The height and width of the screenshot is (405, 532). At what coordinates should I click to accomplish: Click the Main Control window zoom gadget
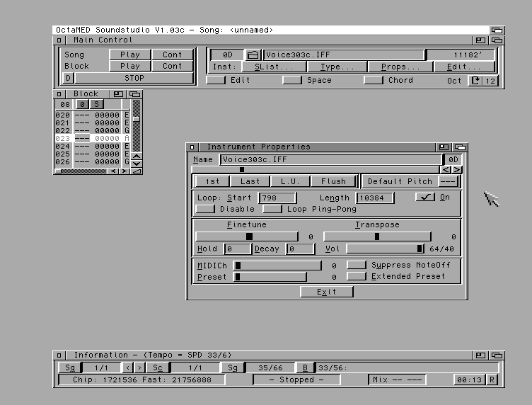pos(480,40)
